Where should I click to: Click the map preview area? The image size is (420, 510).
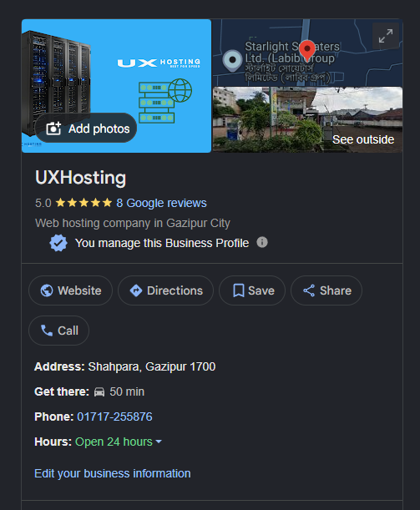pyautogui.click(x=307, y=53)
